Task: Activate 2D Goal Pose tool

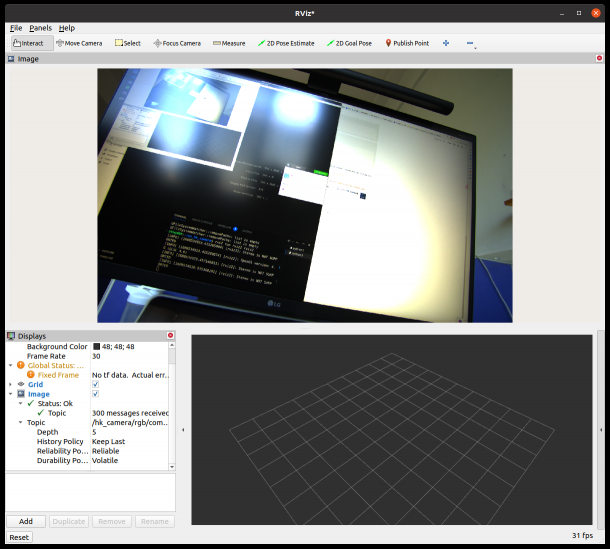Action: click(349, 43)
